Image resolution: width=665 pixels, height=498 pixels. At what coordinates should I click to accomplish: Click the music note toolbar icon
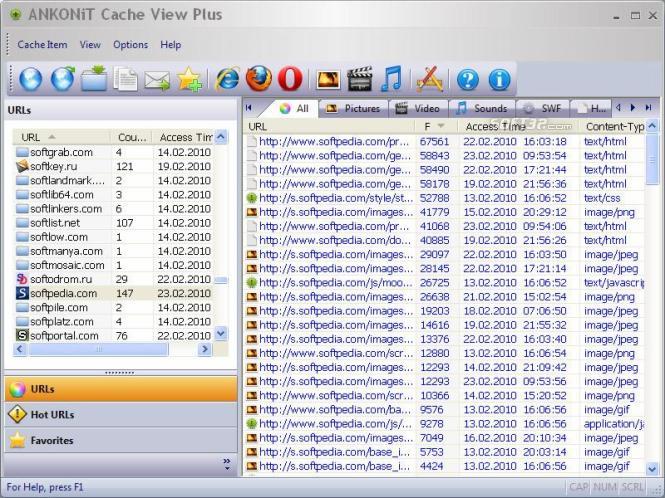coord(391,79)
